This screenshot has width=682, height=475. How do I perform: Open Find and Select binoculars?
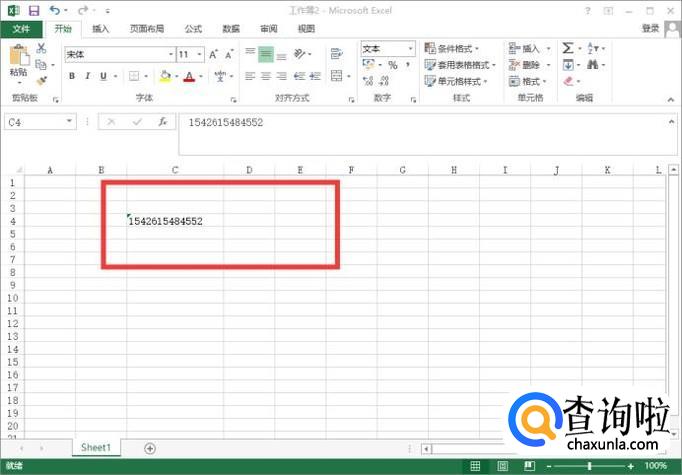[592, 65]
